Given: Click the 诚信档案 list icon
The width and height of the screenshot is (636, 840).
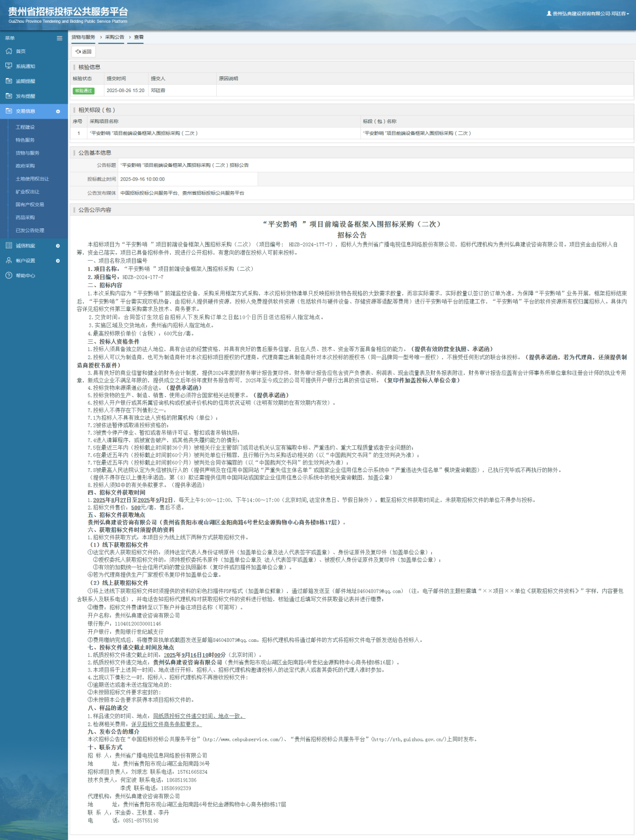Looking at the screenshot, I should pyautogui.click(x=8, y=246).
